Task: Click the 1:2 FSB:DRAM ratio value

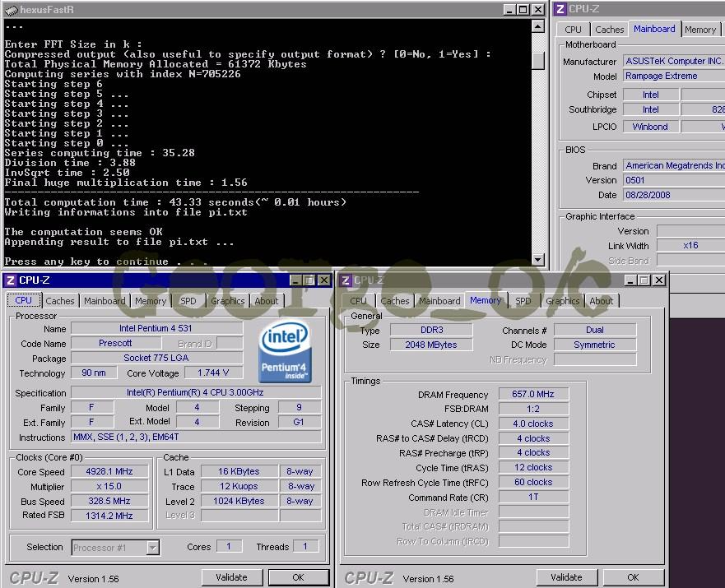Action: tap(533, 409)
